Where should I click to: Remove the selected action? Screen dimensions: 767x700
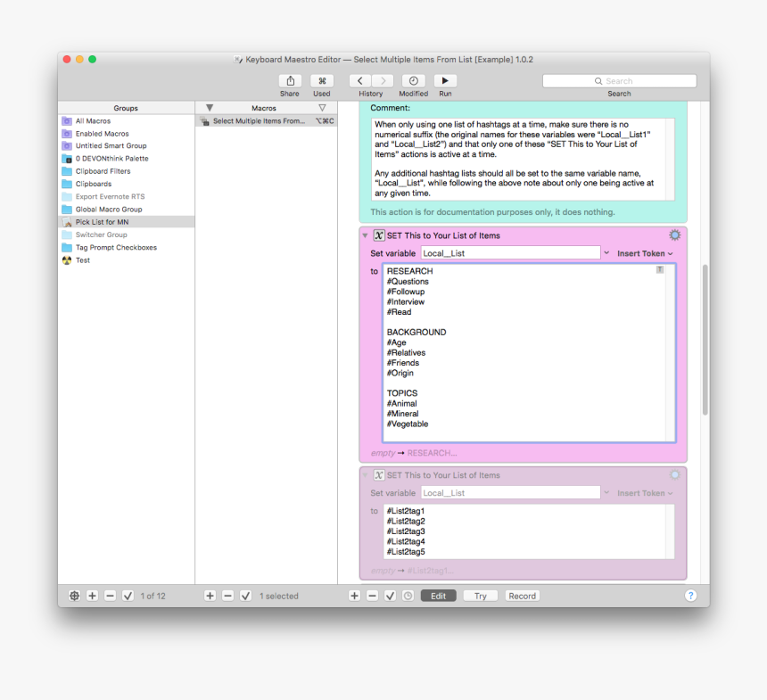pos(372,596)
